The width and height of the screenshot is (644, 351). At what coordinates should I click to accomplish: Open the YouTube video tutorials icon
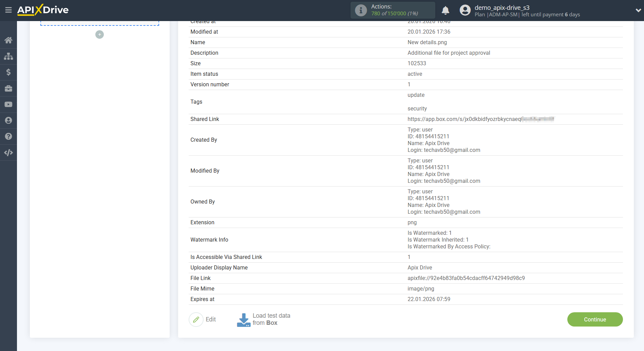[x=8, y=104]
